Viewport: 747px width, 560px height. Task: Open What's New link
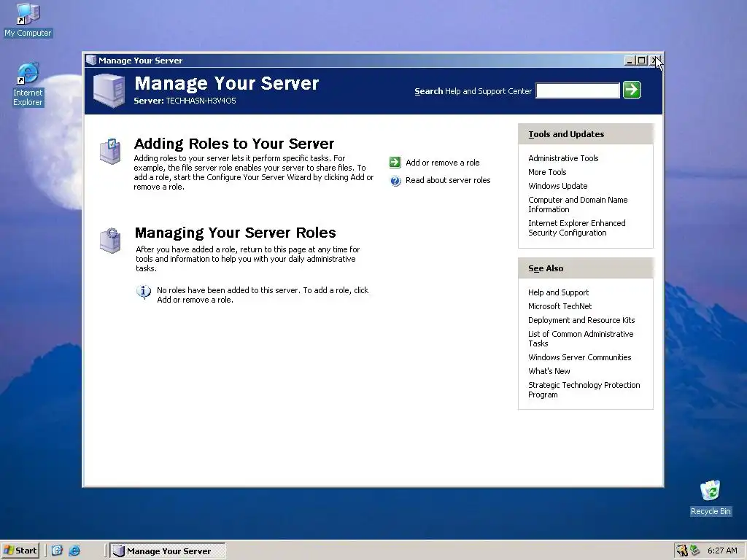[x=549, y=371]
